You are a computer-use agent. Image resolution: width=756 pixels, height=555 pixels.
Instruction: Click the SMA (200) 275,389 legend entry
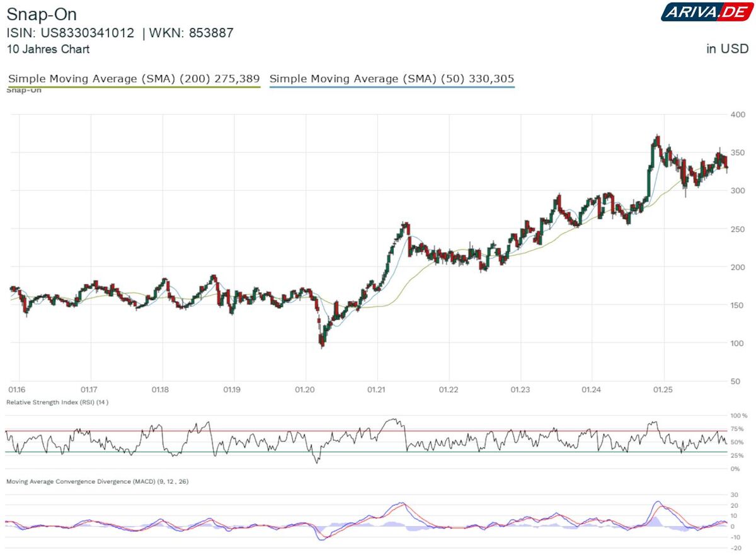[134, 79]
